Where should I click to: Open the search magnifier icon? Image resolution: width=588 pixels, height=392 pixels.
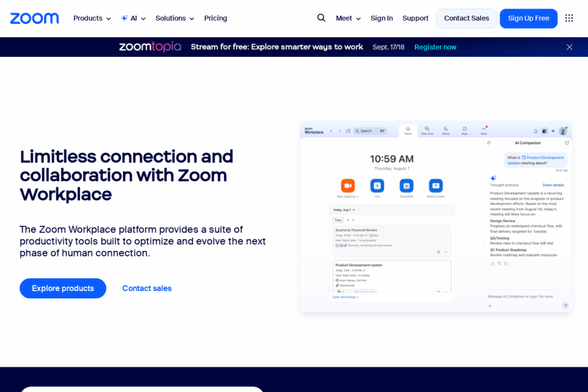tap(321, 18)
